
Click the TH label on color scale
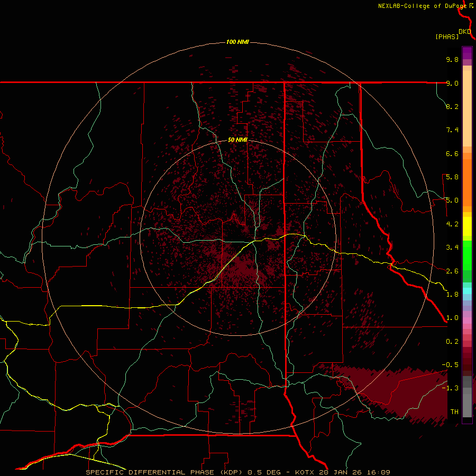tap(454, 412)
